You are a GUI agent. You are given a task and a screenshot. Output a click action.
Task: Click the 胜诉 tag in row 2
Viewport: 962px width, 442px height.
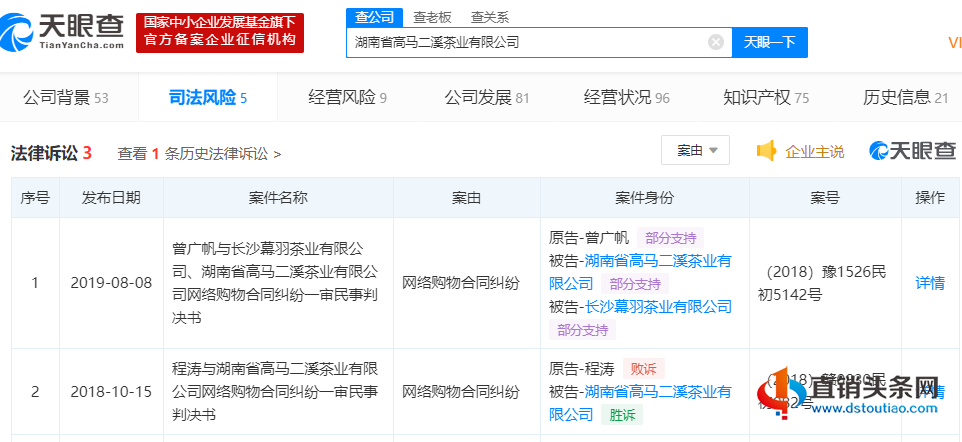[622, 415]
